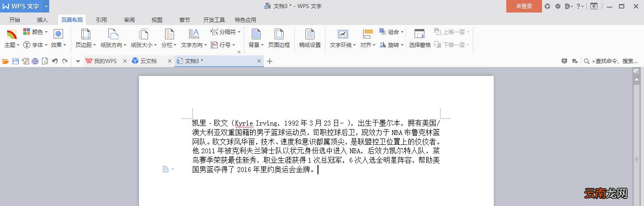The height and width of the screenshot is (206, 644).
Task: Click the collapse ribbon icon in title bar
Action: click(x=593, y=6)
